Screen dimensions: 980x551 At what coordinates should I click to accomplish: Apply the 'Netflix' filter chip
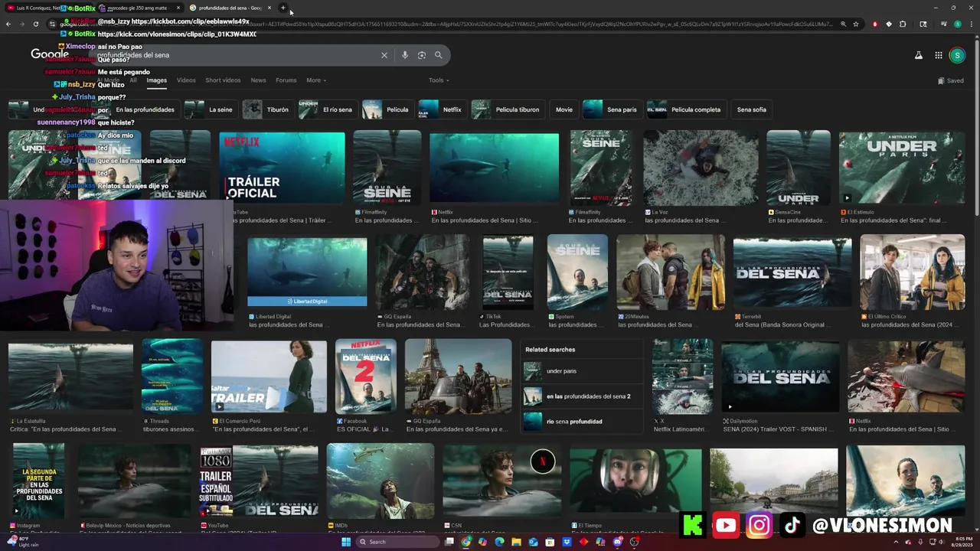pyautogui.click(x=443, y=109)
